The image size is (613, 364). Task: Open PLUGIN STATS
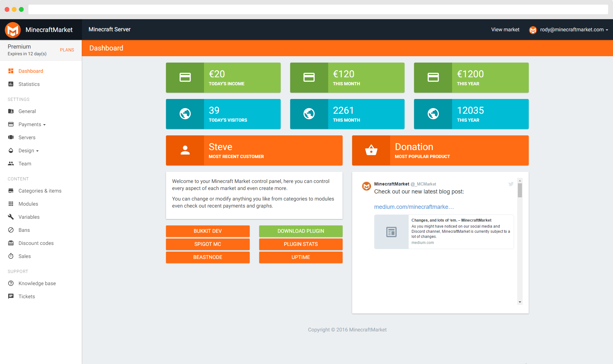[301, 244]
